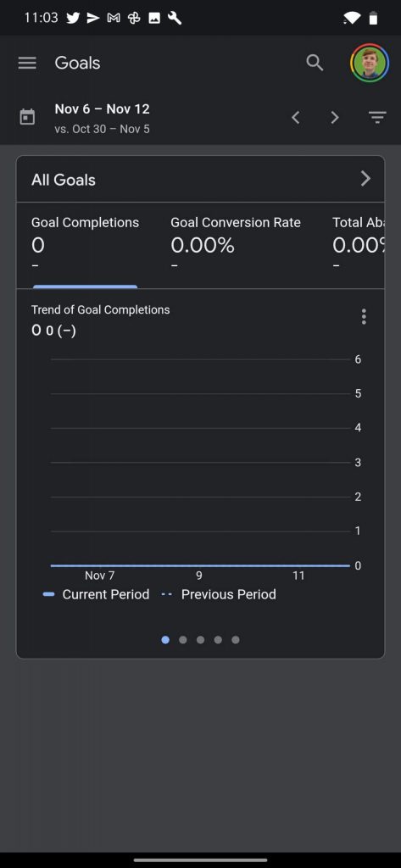The height and width of the screenshot is (868, 401).
Task: Select the Total Abandonment metric tab
Action: click(x=358, y=245)
